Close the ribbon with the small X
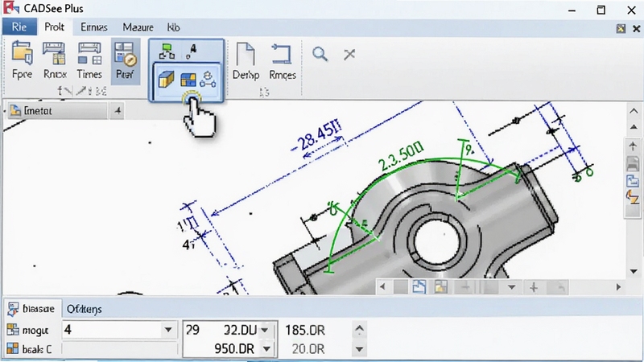Screen dimensions: 644x362 (x=636, y=28)
